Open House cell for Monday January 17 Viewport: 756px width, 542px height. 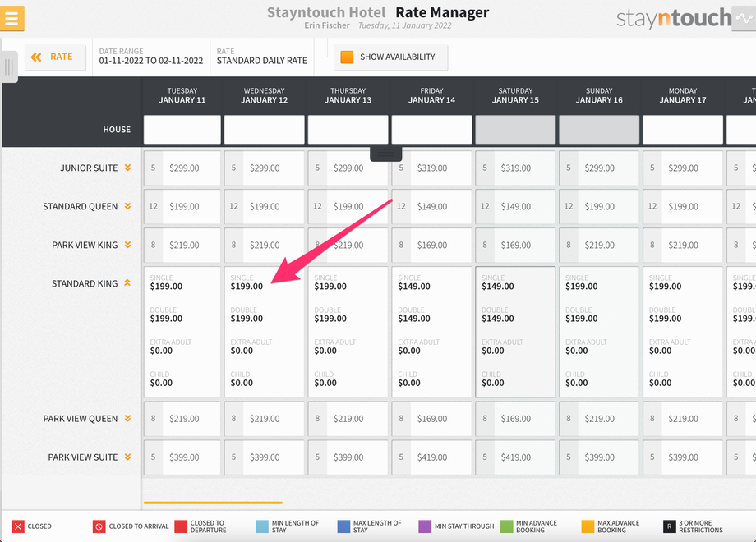coord(683,129)
